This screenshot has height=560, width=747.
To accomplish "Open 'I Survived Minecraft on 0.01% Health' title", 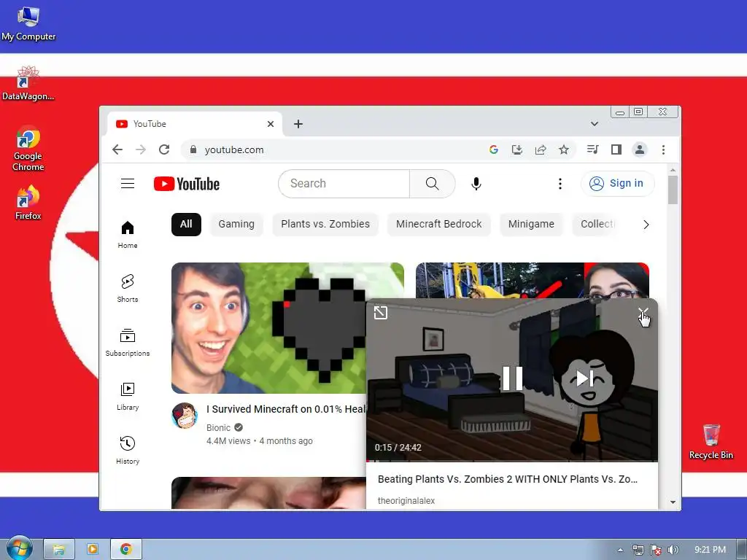I will pyautogui.click(x=286, y=409).
